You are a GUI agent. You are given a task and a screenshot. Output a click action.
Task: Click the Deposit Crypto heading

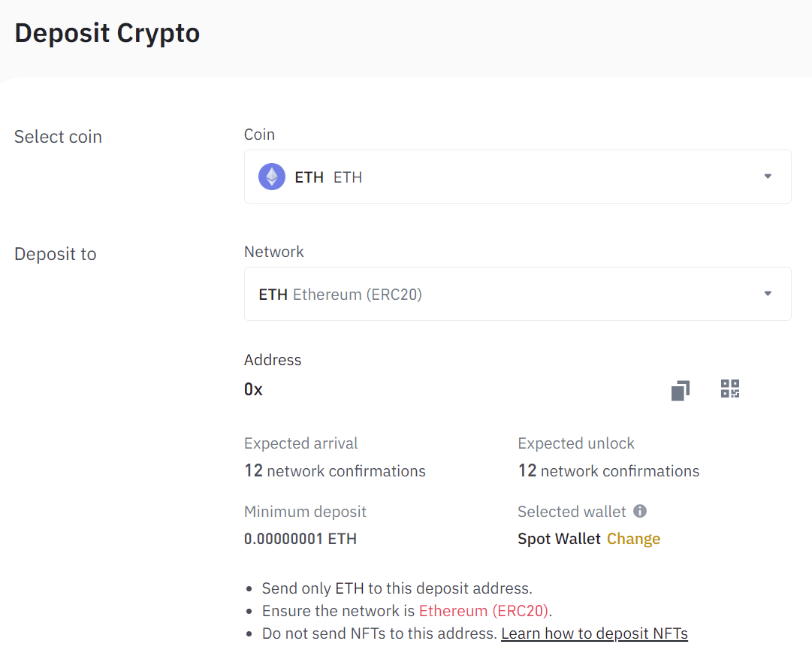pos(107,33)
